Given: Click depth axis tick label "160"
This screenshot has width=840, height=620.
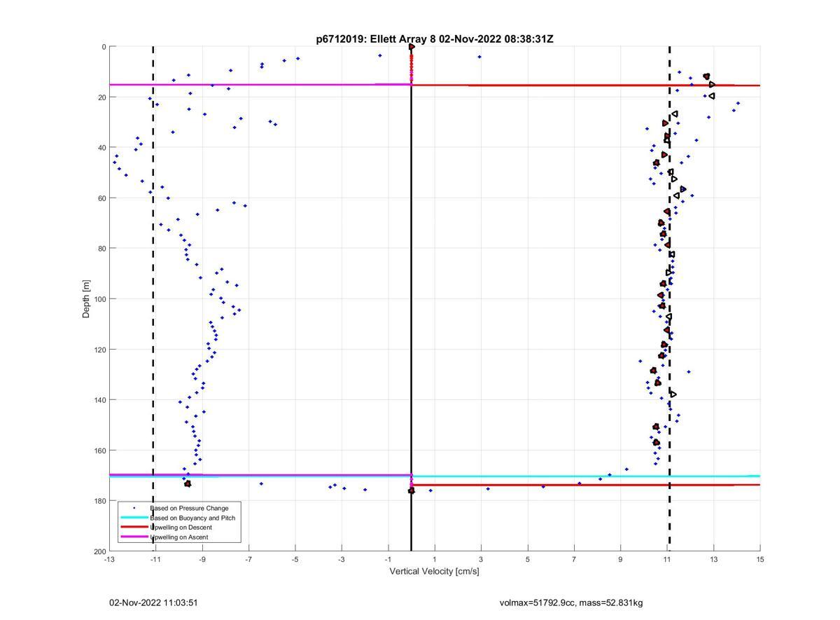Looking at the screenshot, I should (x=99, y=450).
